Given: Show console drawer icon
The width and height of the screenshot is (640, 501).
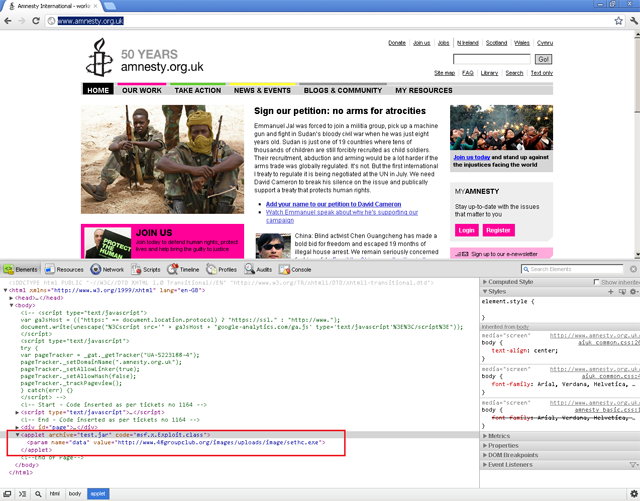Looking at the screenshot, I should pyautogui.click(x=22, y=494).
